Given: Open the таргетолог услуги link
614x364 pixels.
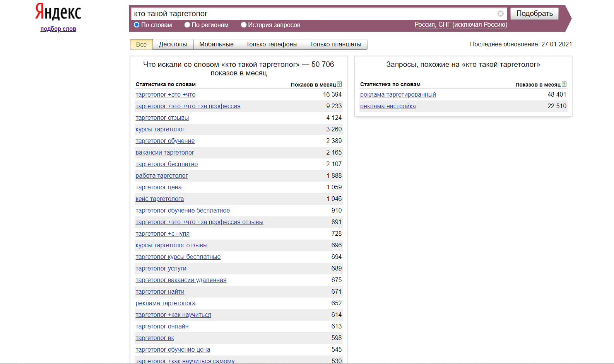Looking at the screenshot, I should click(161, 269).
